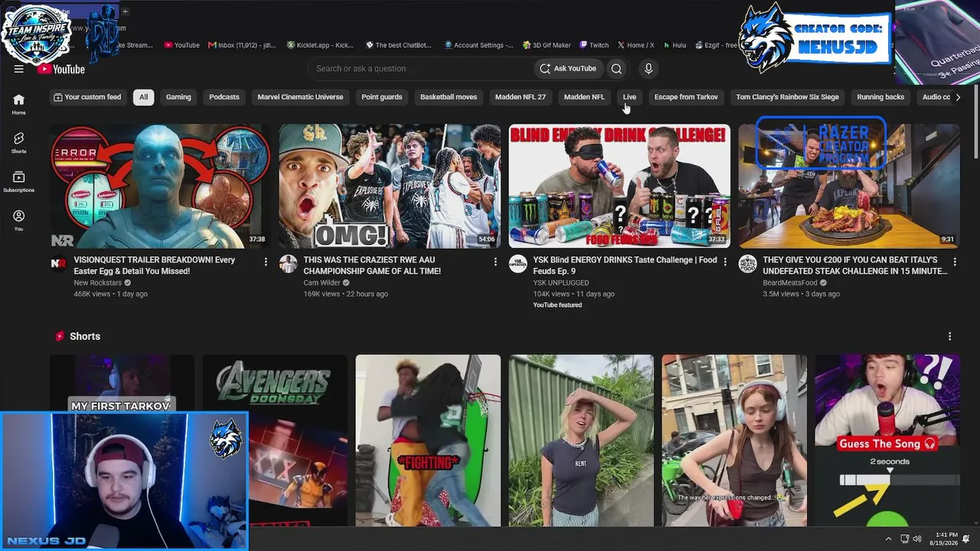980x551 pixels.
Task: Start voice search with the microphone icon
Action: click(648, 69)
